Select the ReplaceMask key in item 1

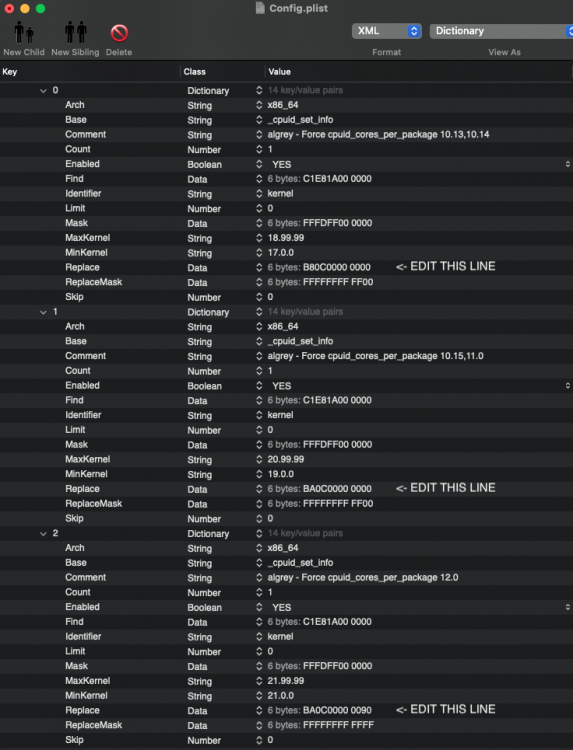click(x=93, y=504)
